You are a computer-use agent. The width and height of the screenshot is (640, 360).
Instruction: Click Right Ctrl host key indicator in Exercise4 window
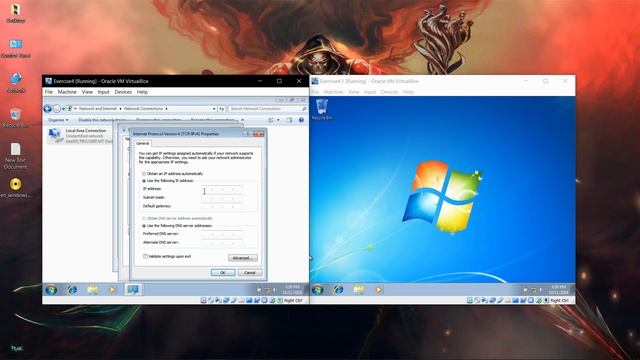(293, 300)
